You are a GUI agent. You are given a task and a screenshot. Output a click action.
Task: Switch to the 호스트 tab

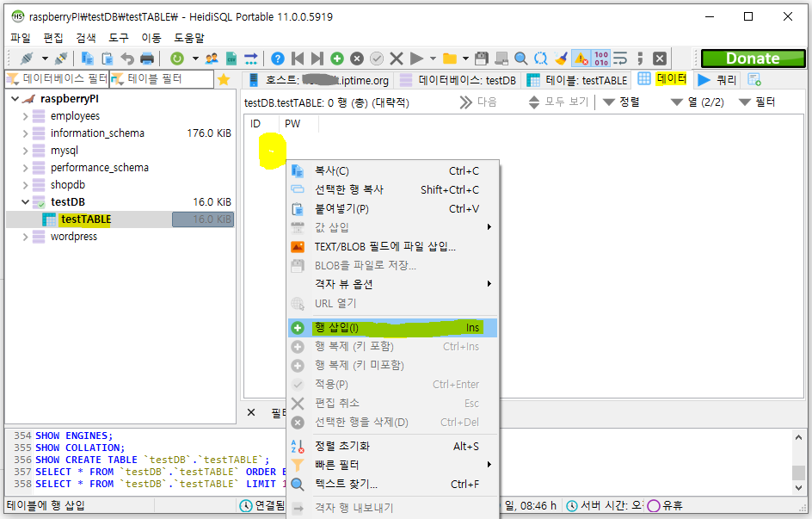coord(318,80)
